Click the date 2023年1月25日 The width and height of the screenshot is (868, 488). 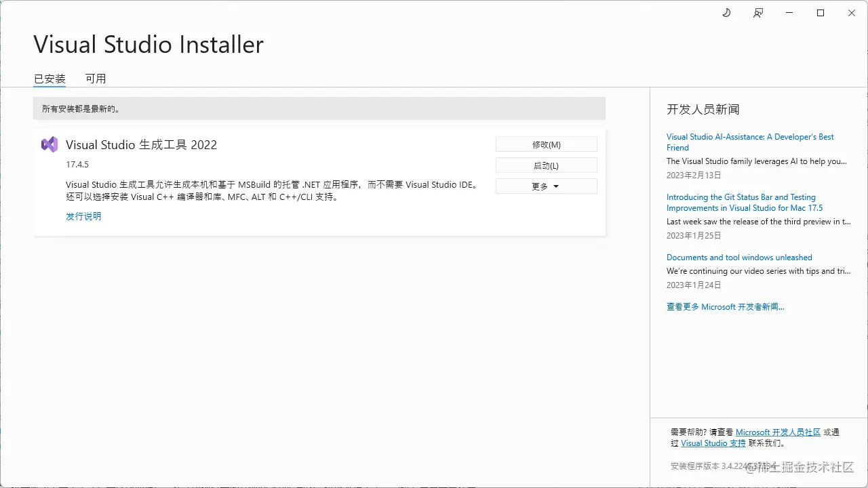coord(694,236)
